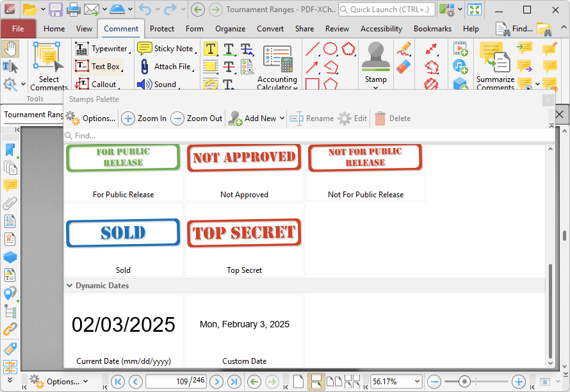This screenshot has height=392, width=570.
Task: Save the document with the floppy icon
Action: (56, 10)
